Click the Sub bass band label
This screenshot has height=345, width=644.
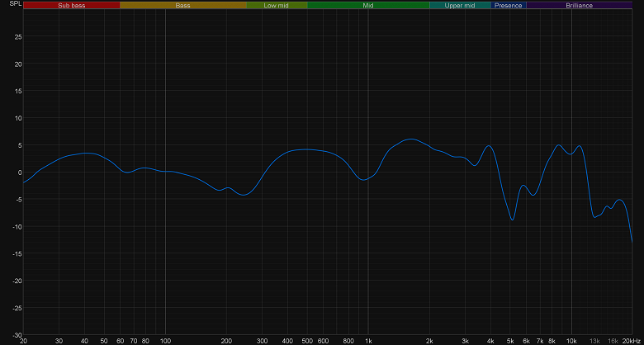pyautogui.click(x=72, y=5)
